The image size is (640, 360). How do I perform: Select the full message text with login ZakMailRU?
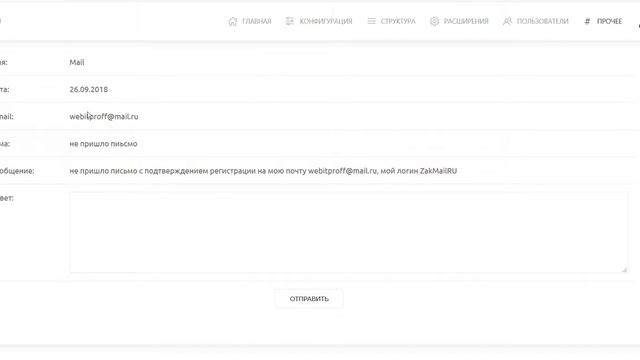pyautogui.click(x=263, y=171)
